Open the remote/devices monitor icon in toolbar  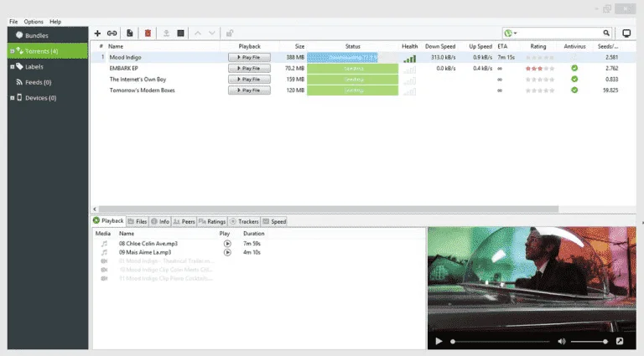pyautogui.click(x=626, y=34)
